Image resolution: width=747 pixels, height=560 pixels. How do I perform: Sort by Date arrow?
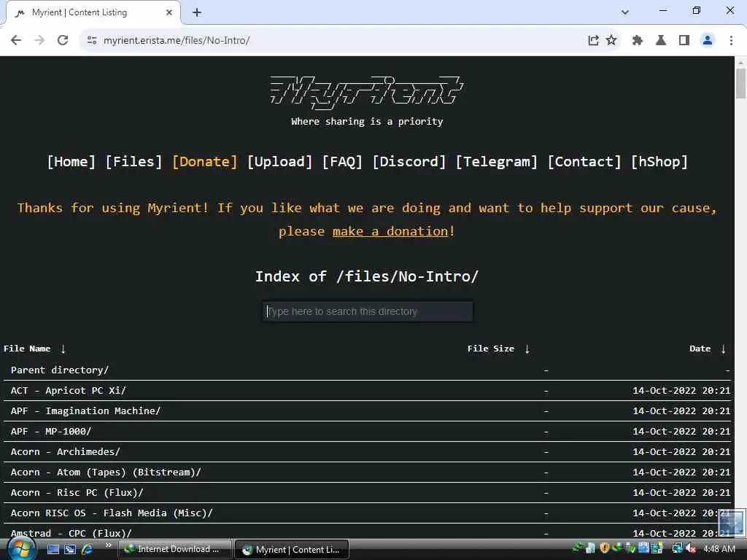tap(723, 349)
